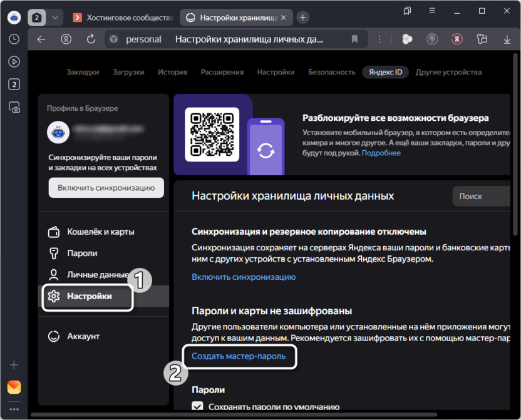Open the white blobs extension icon
Screen dimensions: 521x420
tap(407, 39)
